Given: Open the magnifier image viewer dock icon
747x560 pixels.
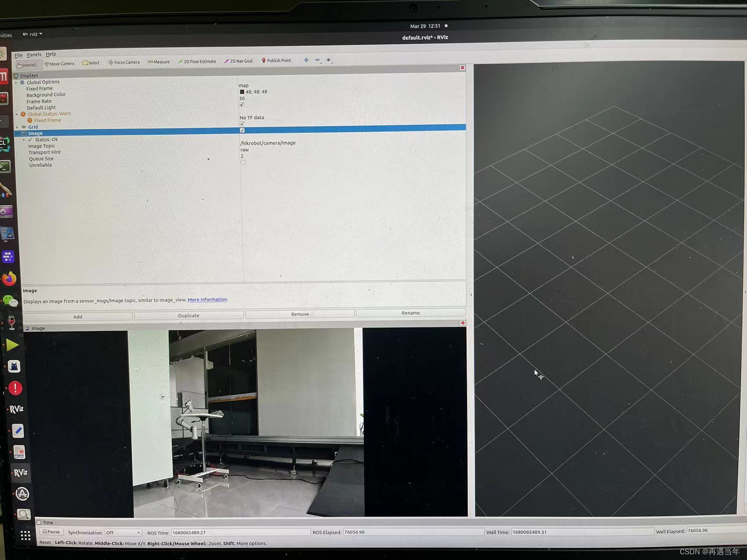Looking at the screenshot, I should (24, 514).
